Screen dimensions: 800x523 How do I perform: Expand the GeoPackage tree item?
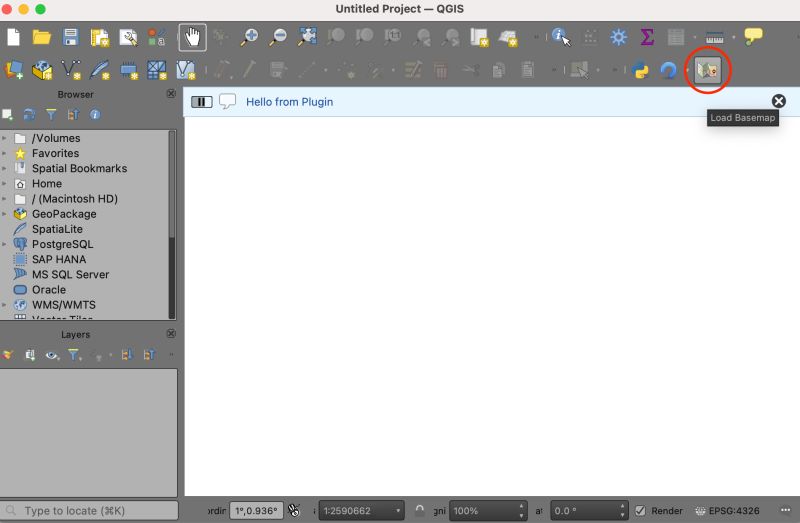pyautogui.click(x=5, y=214)
